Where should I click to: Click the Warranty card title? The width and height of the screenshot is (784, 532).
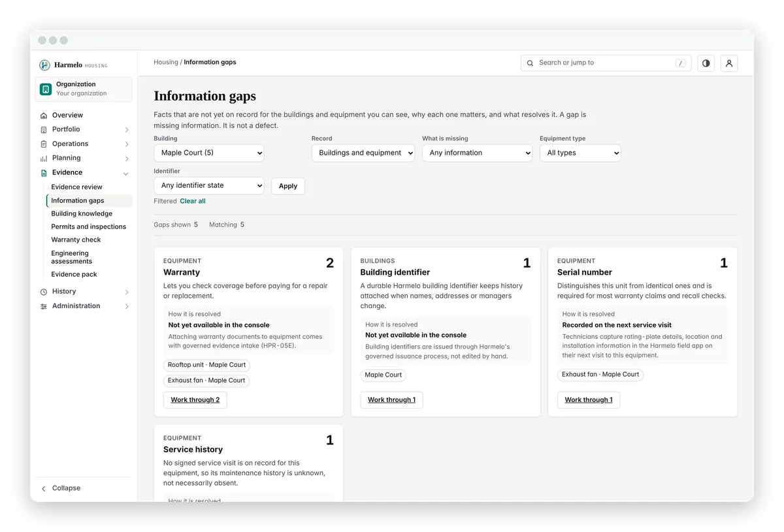[x=182, y=272]
